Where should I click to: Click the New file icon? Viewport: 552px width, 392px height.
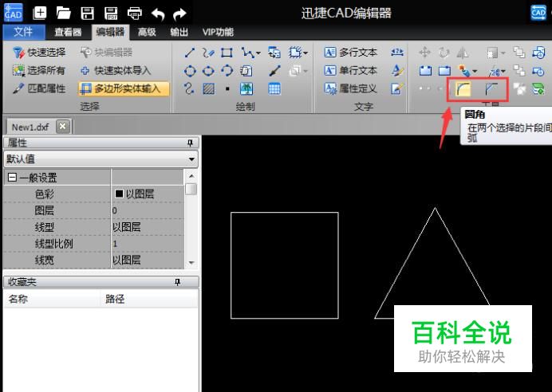click(x=39, y=14)
